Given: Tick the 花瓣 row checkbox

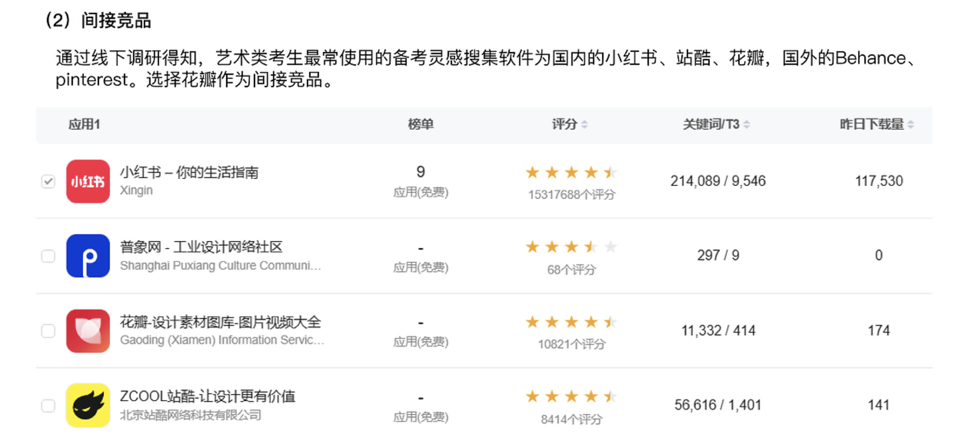Looking at the screenshot, I should pos(48,331).
